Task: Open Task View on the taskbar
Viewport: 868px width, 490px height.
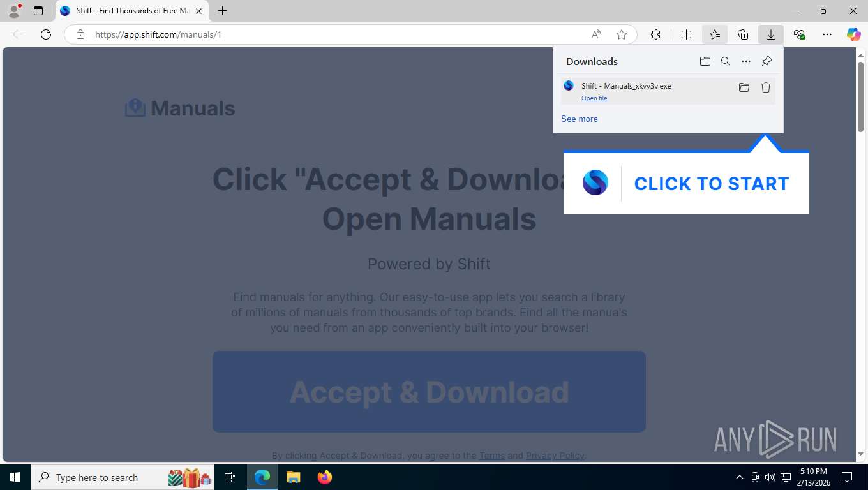Action: 230,477
